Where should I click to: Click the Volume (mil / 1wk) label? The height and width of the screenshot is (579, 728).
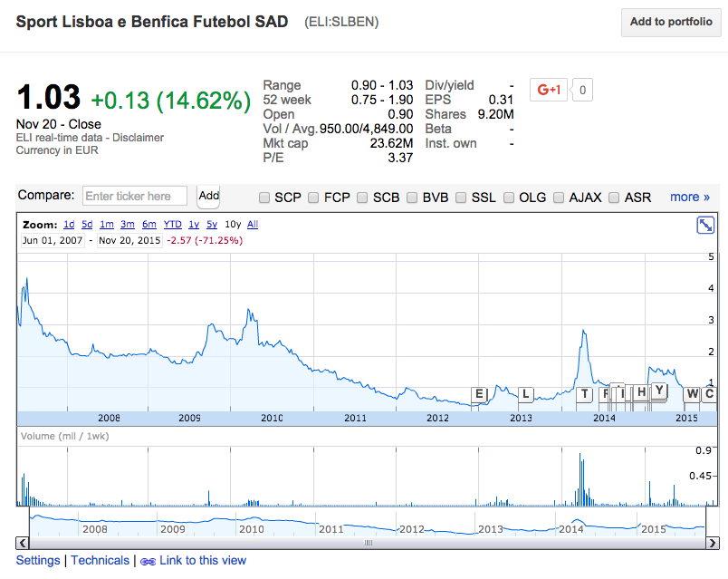pyautogui.click(x=65, y=436)
